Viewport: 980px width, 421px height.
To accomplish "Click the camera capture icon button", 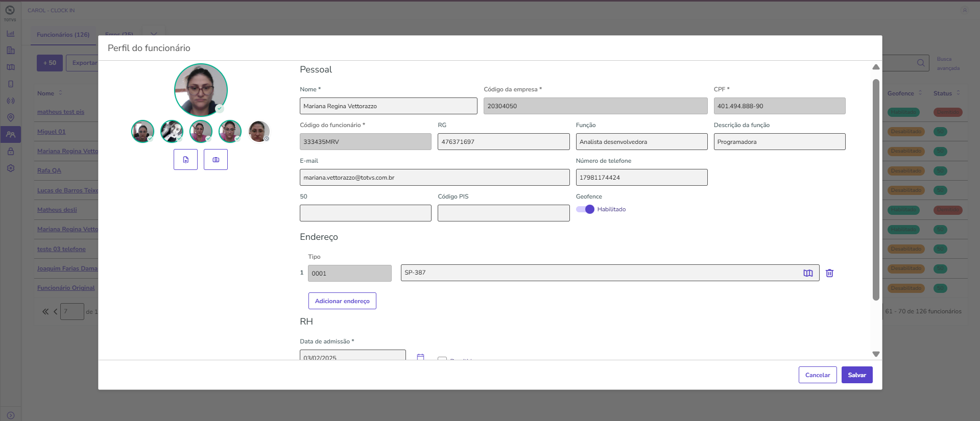I will pyautogui.click(x=216, y=160).
